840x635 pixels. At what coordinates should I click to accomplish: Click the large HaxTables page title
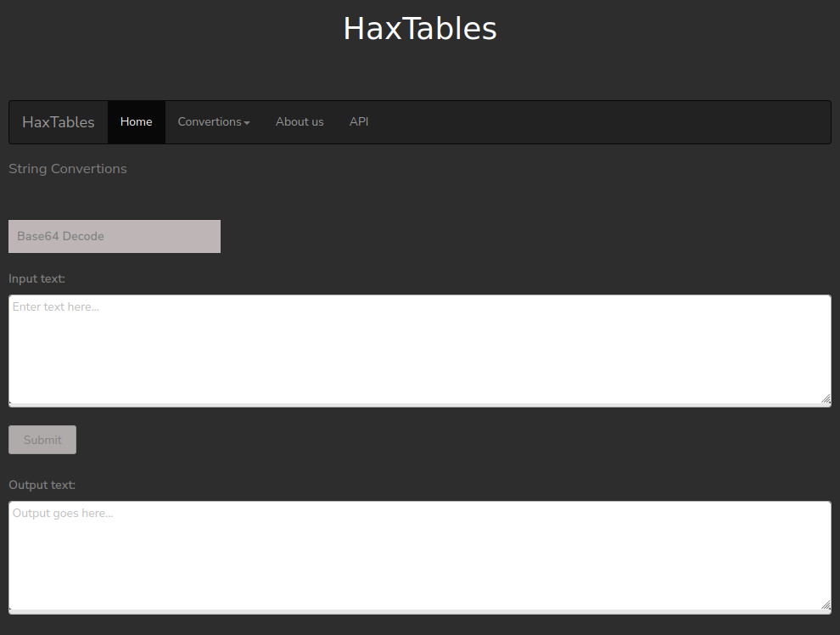click(420, 29)
